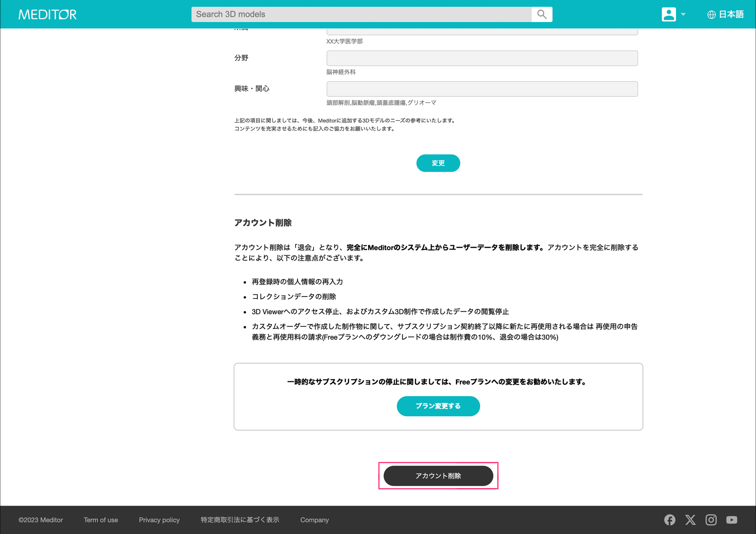The image size is (756, 534).
Task: Open the user profile avatar icon
Action: coord(668,14)
